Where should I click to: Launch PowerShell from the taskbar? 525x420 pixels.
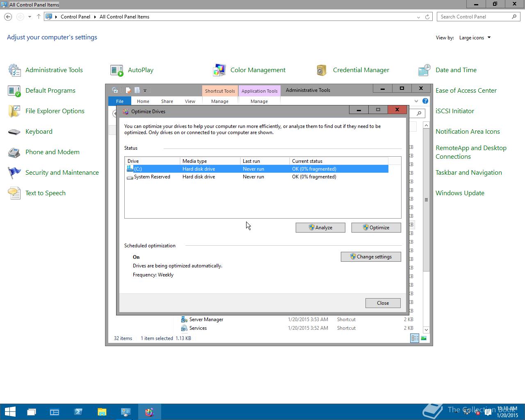tap(78, 412)
